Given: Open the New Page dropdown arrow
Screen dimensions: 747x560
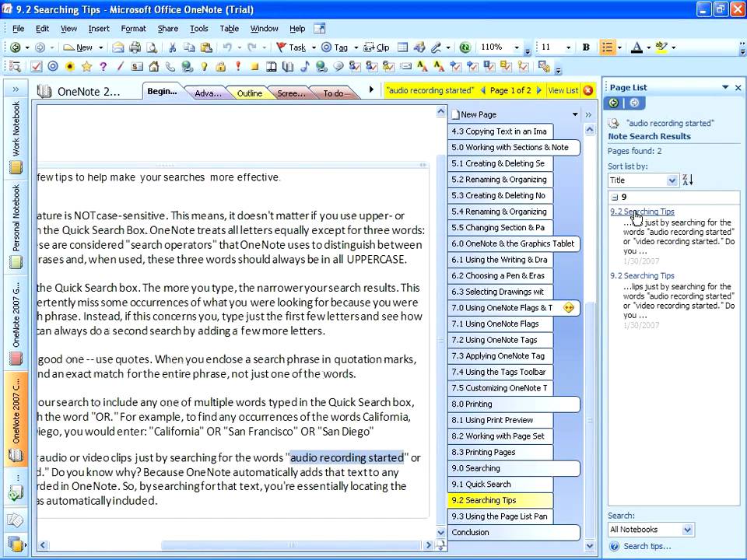Looking at the screenshot, I should click(575, 114).
